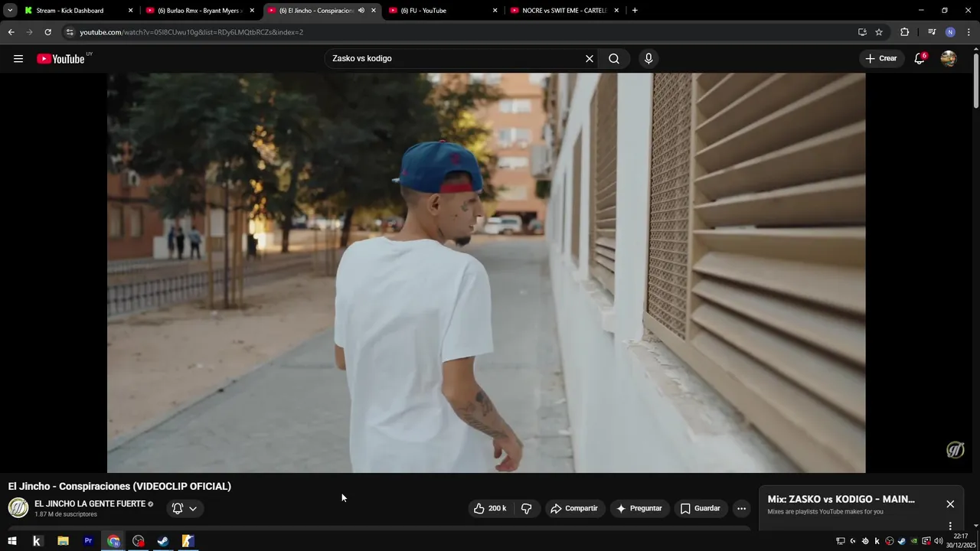The height and width of the screenshot is (551, 980).
Task: Expand subscription options chevron beside the bell
Action: click(193, 508)
